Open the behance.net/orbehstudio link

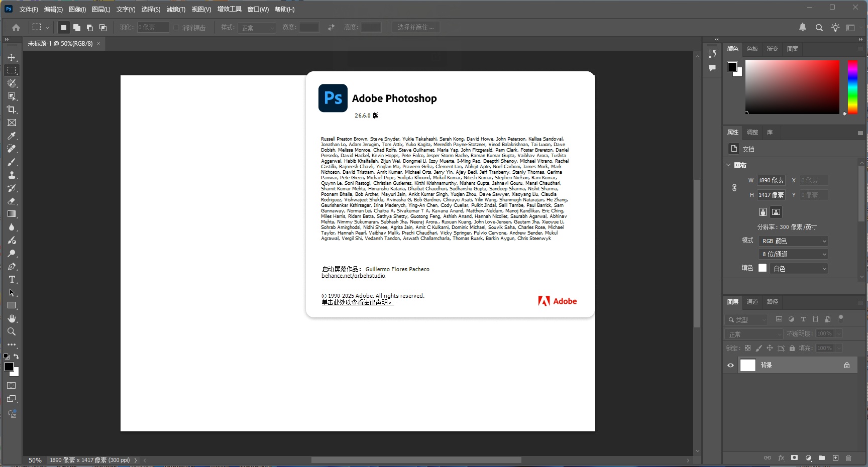tap(353, 276)
